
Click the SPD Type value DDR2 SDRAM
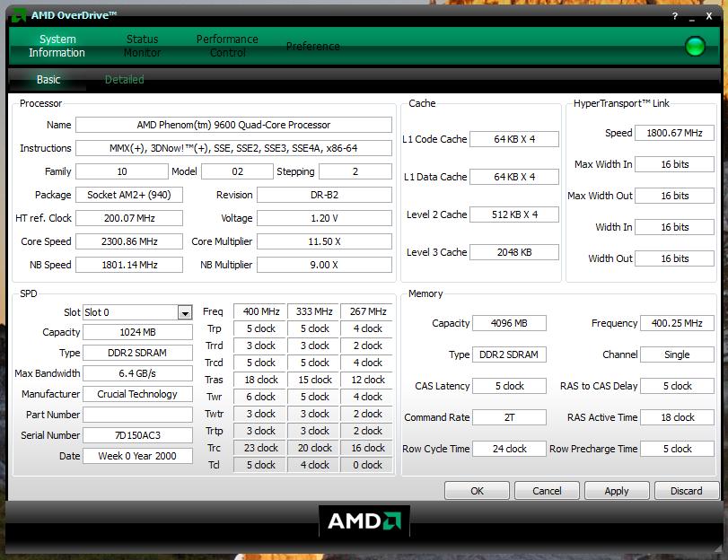click(x=137, y=353)
